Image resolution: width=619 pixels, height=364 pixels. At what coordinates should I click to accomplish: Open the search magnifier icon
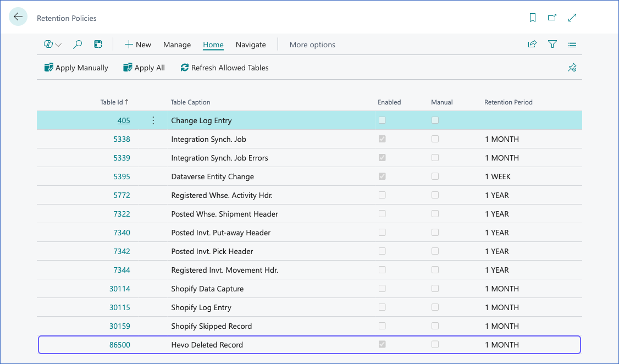click(78, 45)
